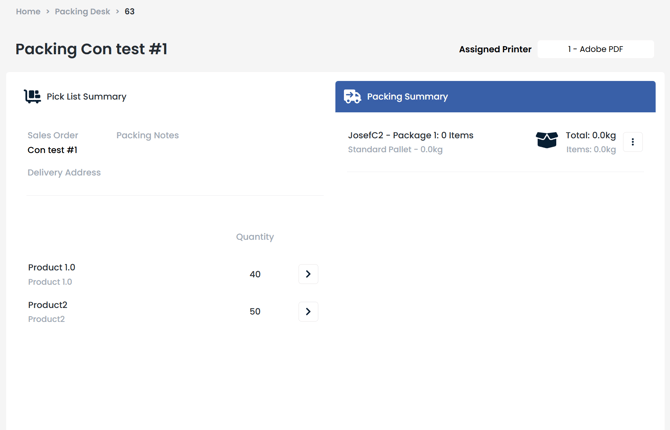Click the quantity 40 value
The image size is (670, 430).
coord(255,274)
